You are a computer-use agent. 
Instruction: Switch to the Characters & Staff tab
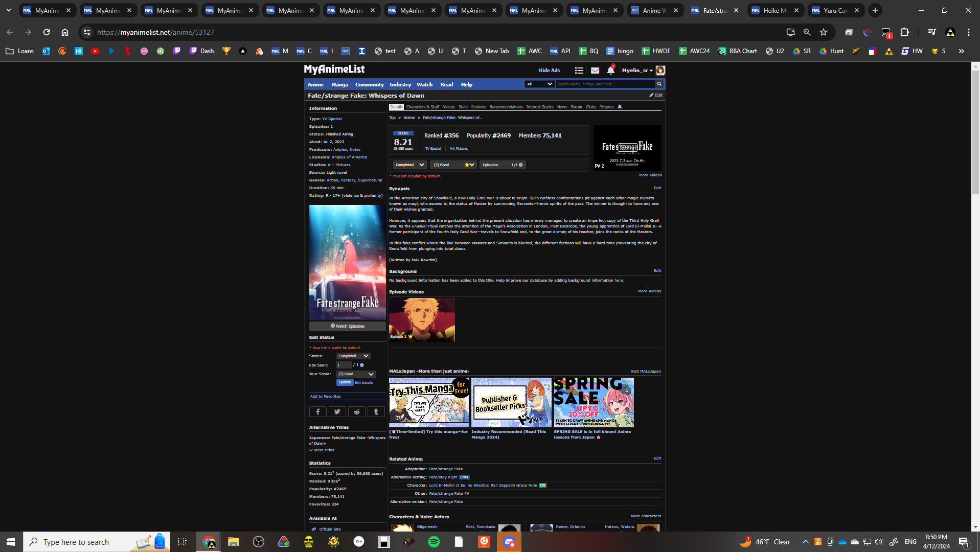[422, 107]
